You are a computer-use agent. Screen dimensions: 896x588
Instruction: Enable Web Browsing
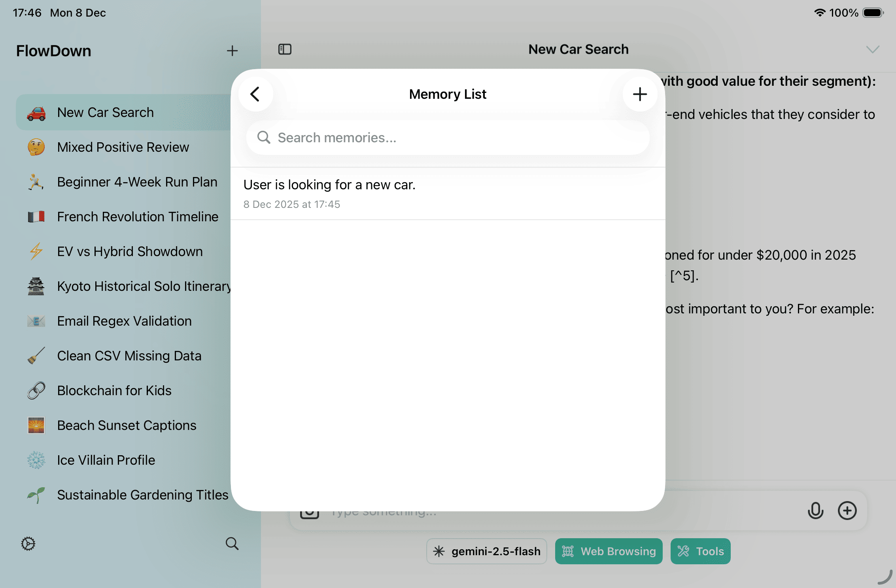click(609, 551)
